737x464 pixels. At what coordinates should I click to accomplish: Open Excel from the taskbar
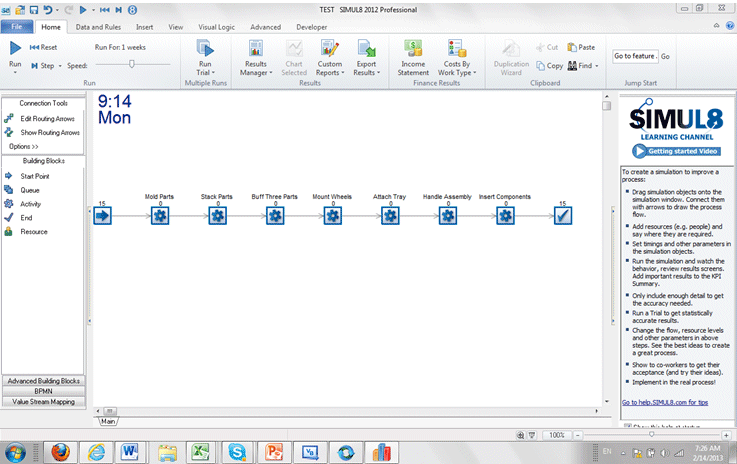coord(201,453)
